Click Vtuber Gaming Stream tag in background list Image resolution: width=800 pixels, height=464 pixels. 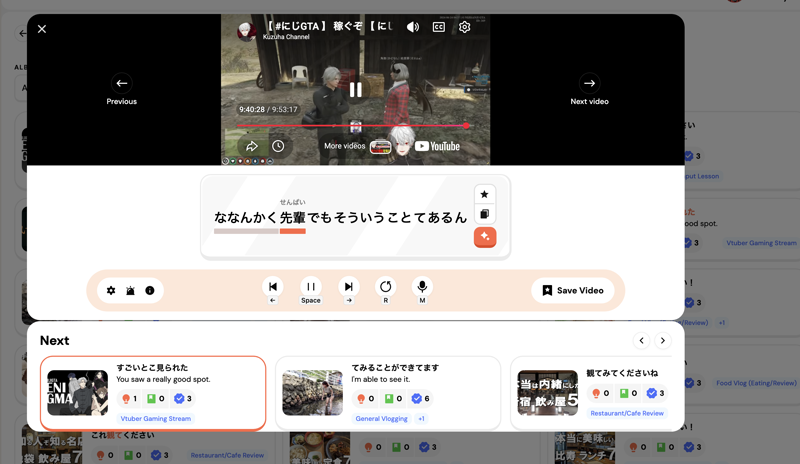click(761, 243)
